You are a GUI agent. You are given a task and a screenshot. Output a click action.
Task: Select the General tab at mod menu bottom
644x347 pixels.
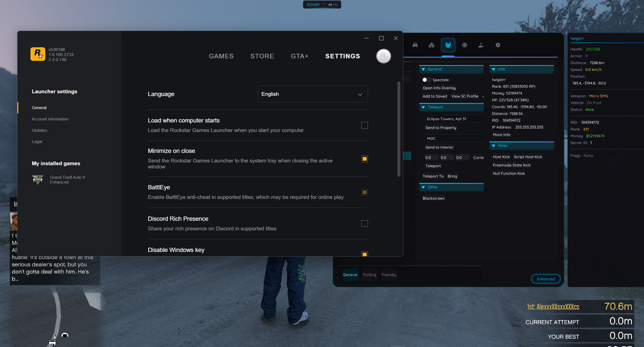(350, 275)
